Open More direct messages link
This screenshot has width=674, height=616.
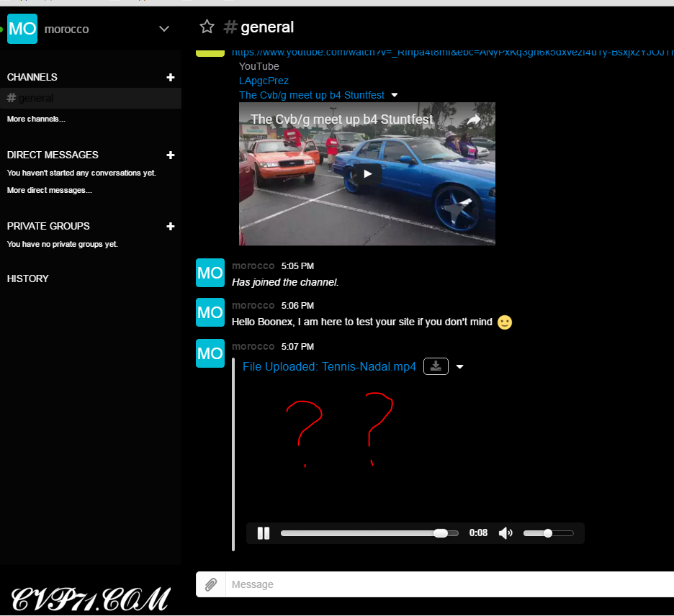tap(49, 190)
